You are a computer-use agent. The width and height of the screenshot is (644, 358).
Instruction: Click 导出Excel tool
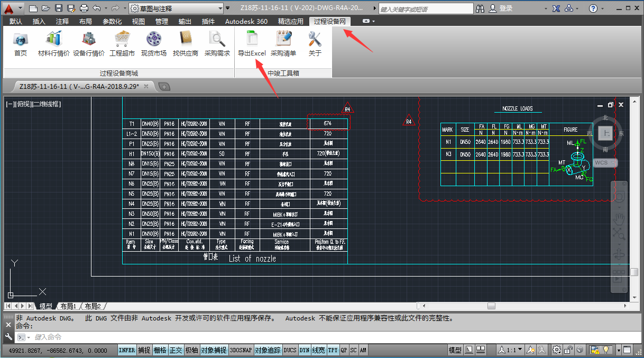pyautogui.click(x=252, y=43)
